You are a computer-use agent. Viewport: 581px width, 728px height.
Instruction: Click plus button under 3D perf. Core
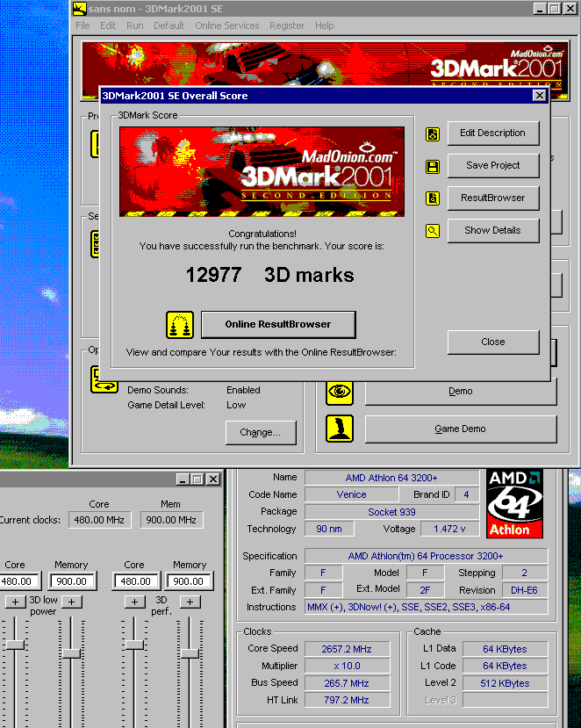click(134, 602)
